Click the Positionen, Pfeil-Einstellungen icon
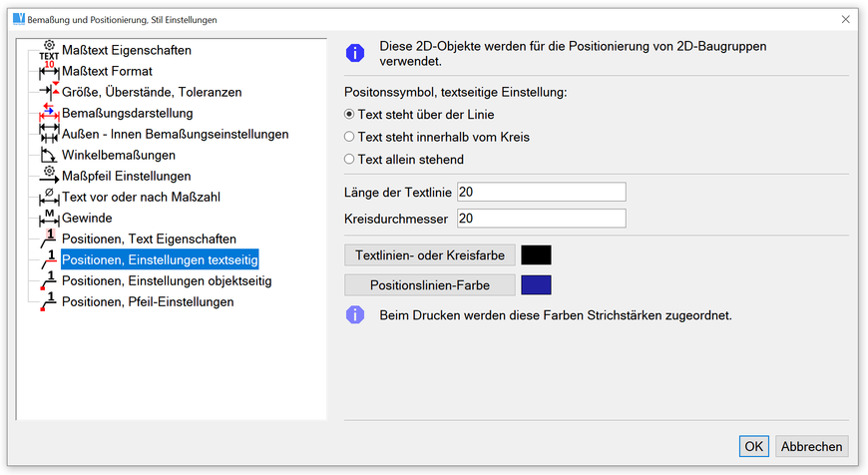Screen dimensions: 868x475 click(x=49, y=301)
